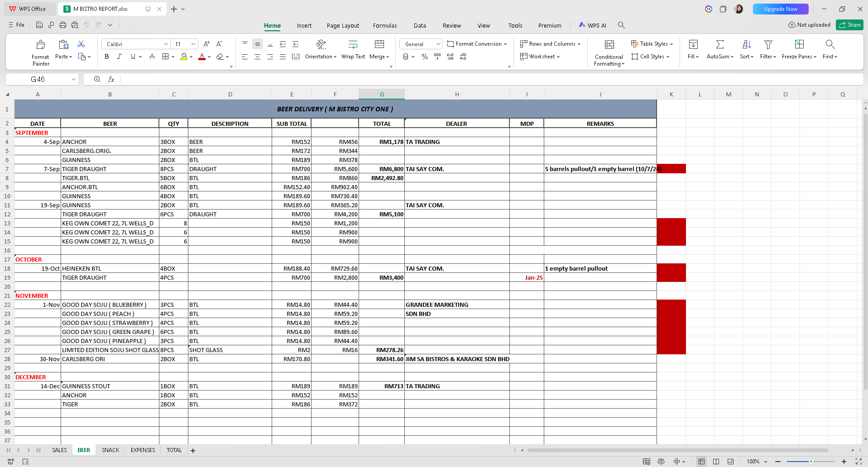868x467 pixels.
Task: Click the user profile avatar
Action: click(x=739, y=9)
